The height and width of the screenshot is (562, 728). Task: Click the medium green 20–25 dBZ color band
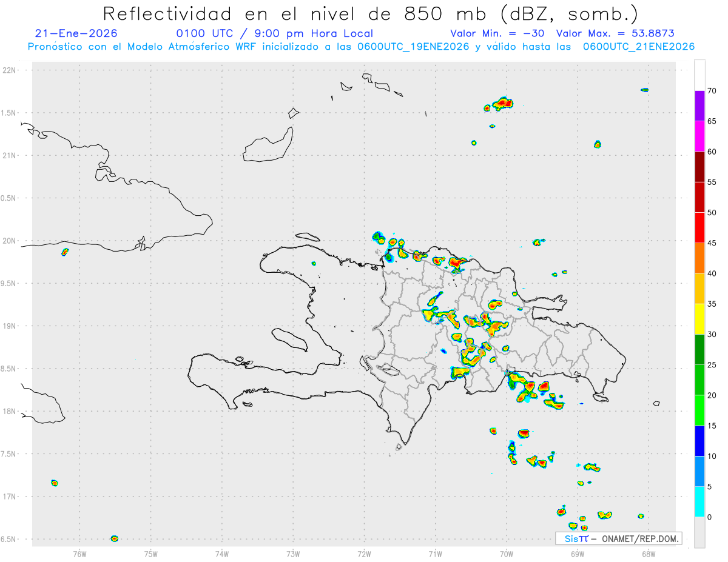[699, 380]
